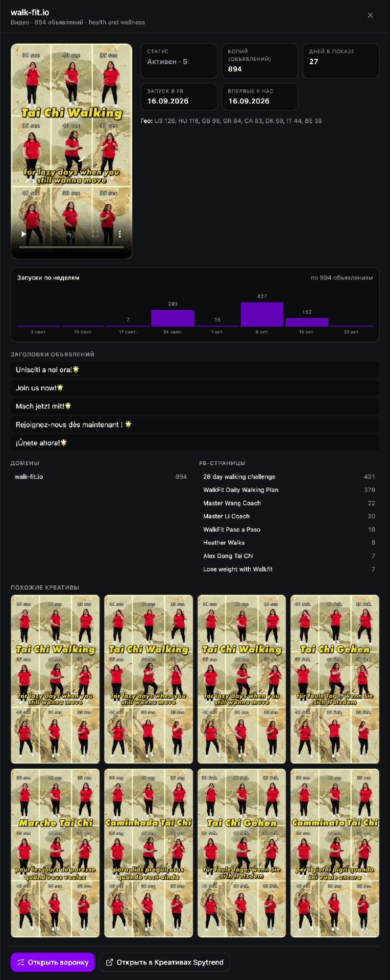Open the 'Camminata Tai Chi' similar creative
Image resolution: width=390 pixels, height=980 pixels.
coord(335,853)
